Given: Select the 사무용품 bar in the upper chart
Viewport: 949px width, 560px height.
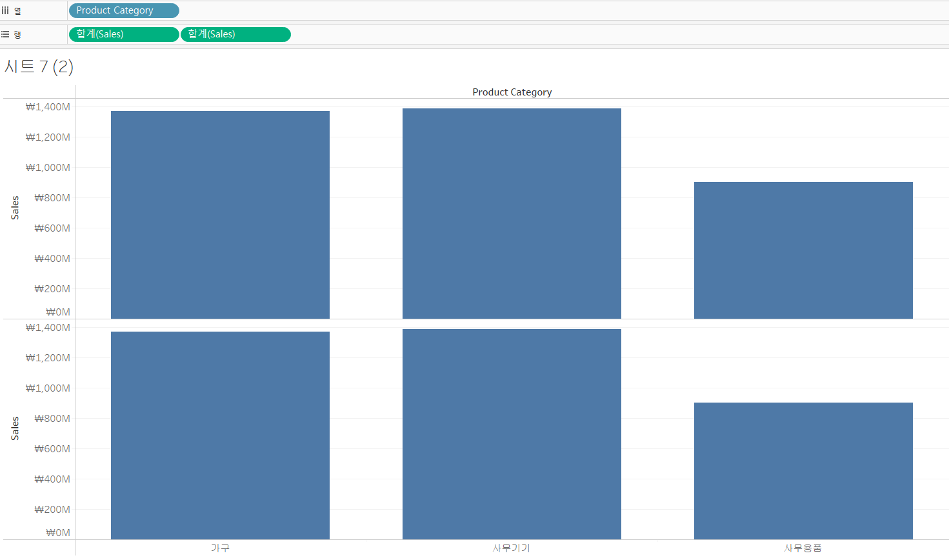Looking at the screenshot, I should pos(803,250).
